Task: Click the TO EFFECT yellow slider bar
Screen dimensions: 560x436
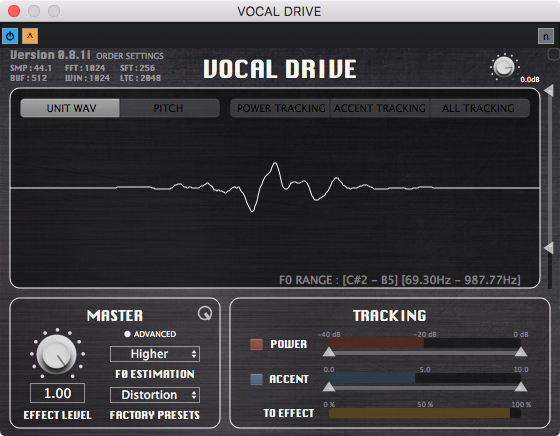Action: 424,413
